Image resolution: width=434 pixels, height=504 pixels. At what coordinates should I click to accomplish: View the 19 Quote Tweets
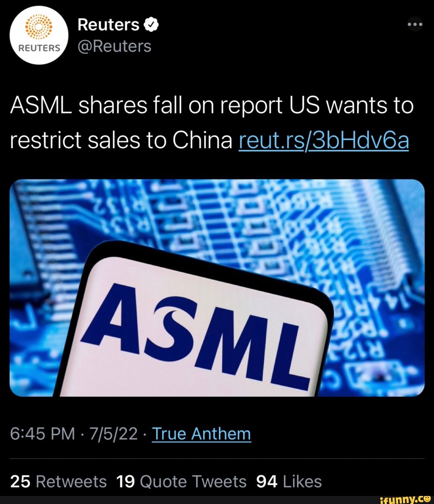pos(182,481)
